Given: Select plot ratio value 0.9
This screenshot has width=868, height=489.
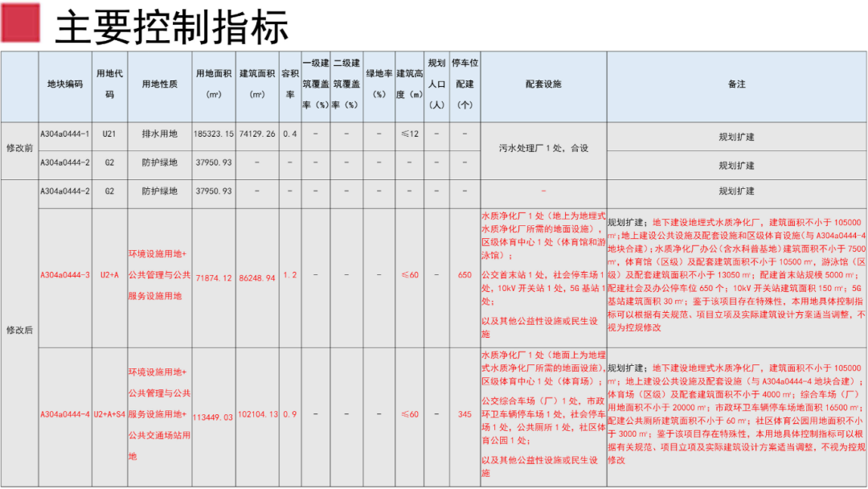Looking at the screenshot, I should coord(290,414).
